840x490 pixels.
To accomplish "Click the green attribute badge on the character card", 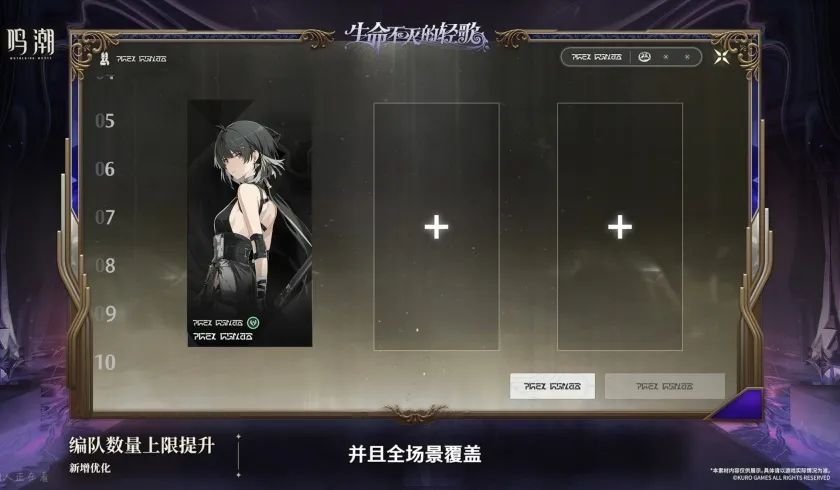I will pos(253,323).
